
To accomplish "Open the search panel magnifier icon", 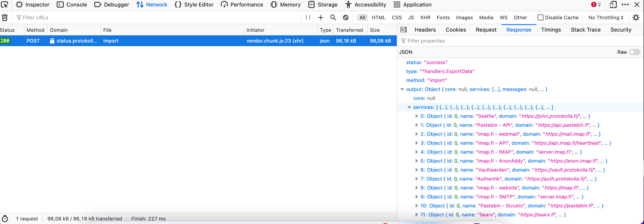I will click(333, 17).
